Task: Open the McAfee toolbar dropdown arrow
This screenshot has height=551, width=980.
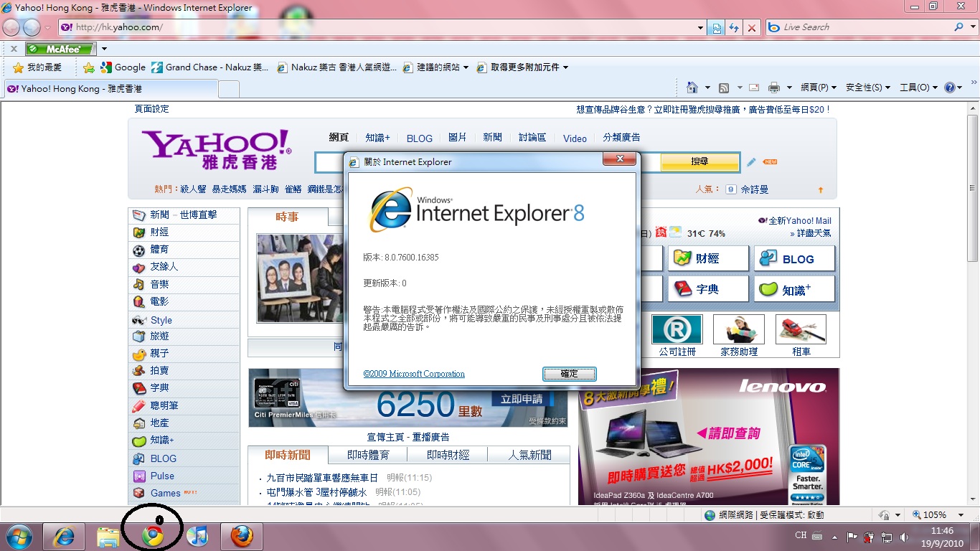Action: point(104,49)
